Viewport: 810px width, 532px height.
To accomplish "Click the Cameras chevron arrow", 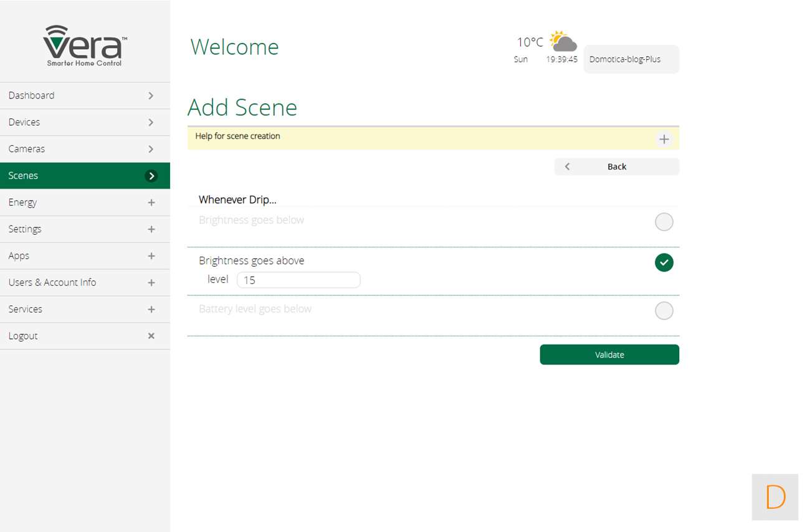I will 151,149.
